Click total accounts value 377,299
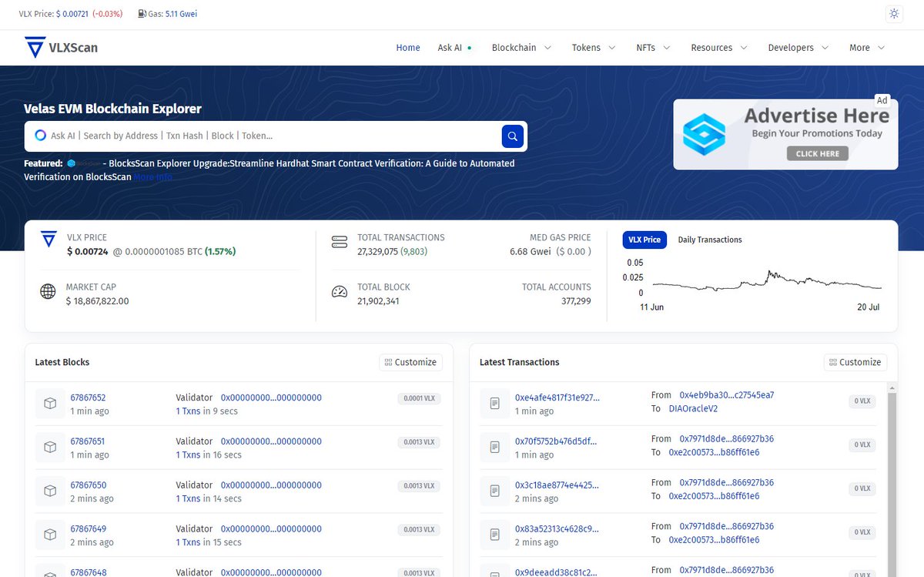Image resolution: width=924 pixels, height=577 pixels. tap(576, 301)
